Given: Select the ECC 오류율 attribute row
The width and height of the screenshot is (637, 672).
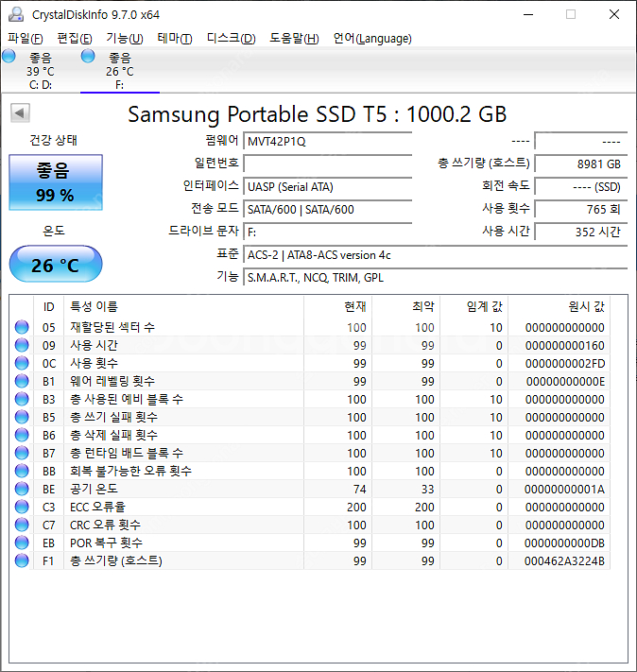Looking at the screenshot, I should click(x=309, y=507).
